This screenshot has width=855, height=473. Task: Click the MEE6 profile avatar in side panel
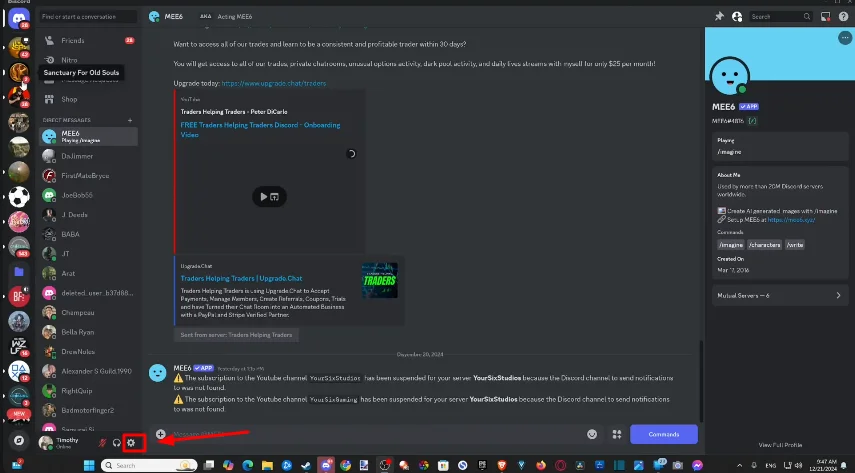click(x=730, y=76)
